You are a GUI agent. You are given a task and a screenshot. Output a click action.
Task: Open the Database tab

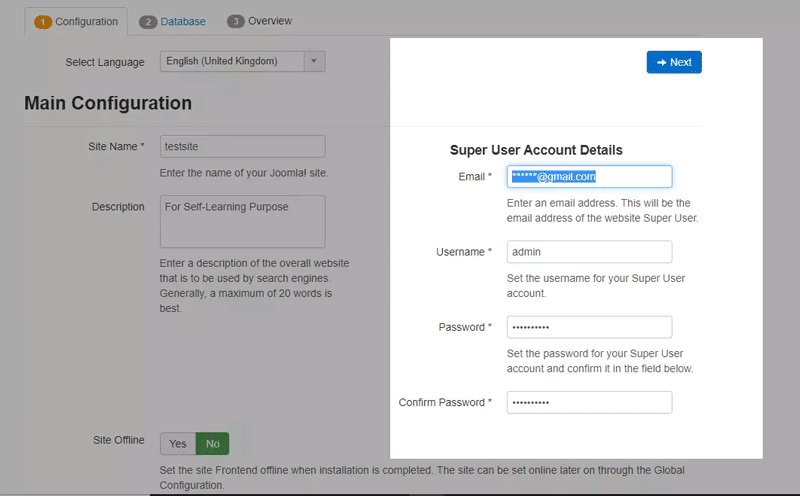(x=184, y=21)
